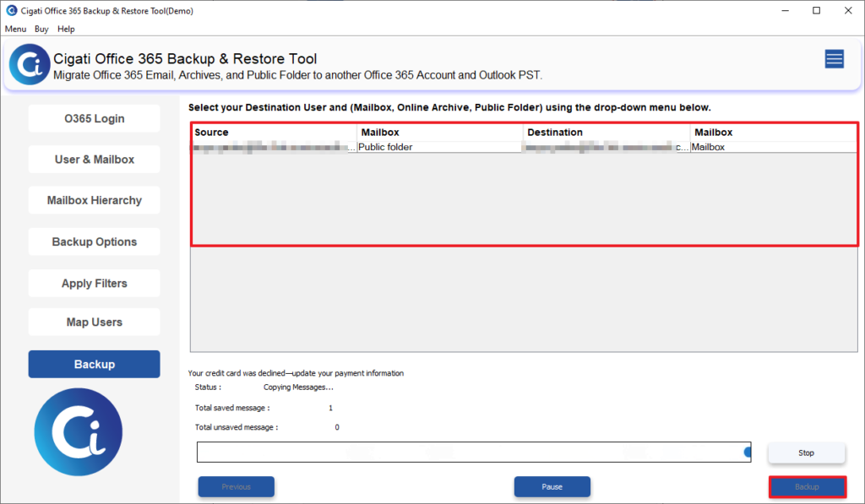Go to the User & Mailbox step
865x504 pixels.
point(95,160)
